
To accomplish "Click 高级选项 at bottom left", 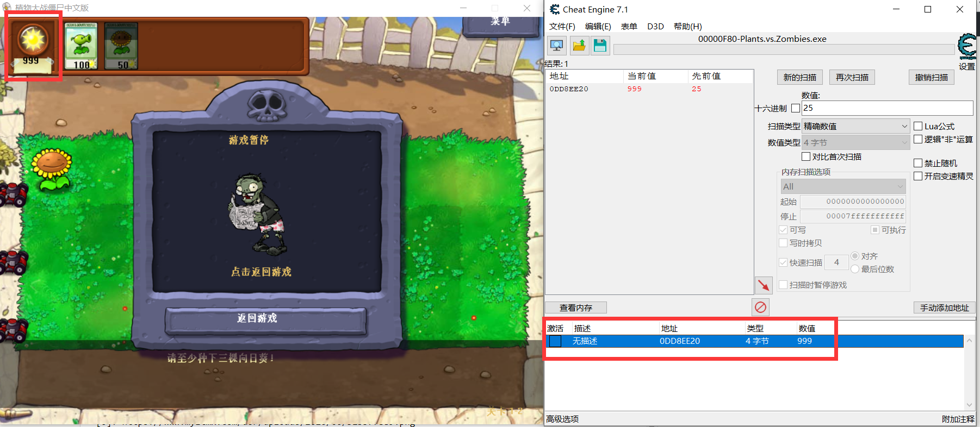I will (x=562, y=419).
